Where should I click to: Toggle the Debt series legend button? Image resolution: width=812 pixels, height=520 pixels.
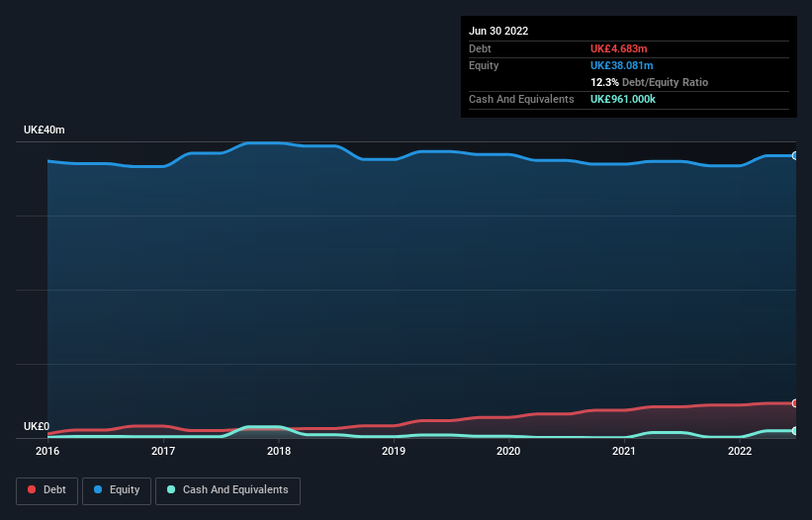(47, 490)
